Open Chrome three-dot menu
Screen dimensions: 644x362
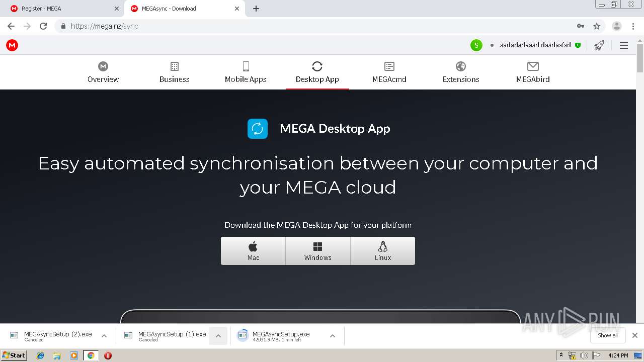pos(633,26)
